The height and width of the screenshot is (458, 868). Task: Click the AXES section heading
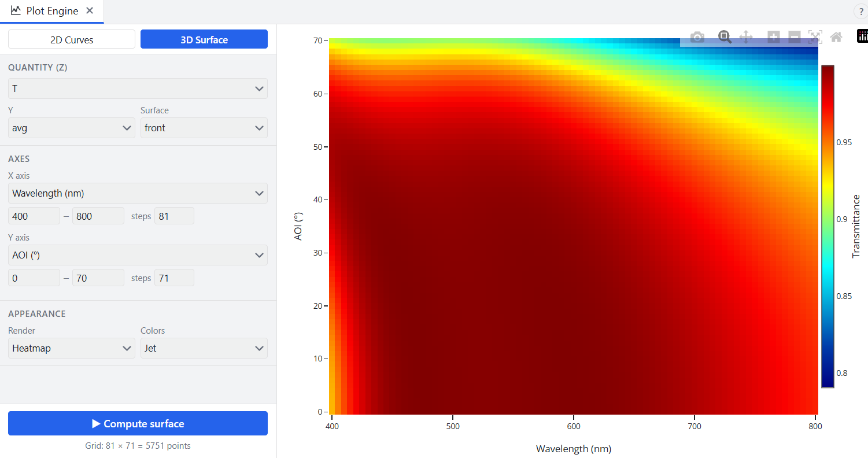click(19, 158)
